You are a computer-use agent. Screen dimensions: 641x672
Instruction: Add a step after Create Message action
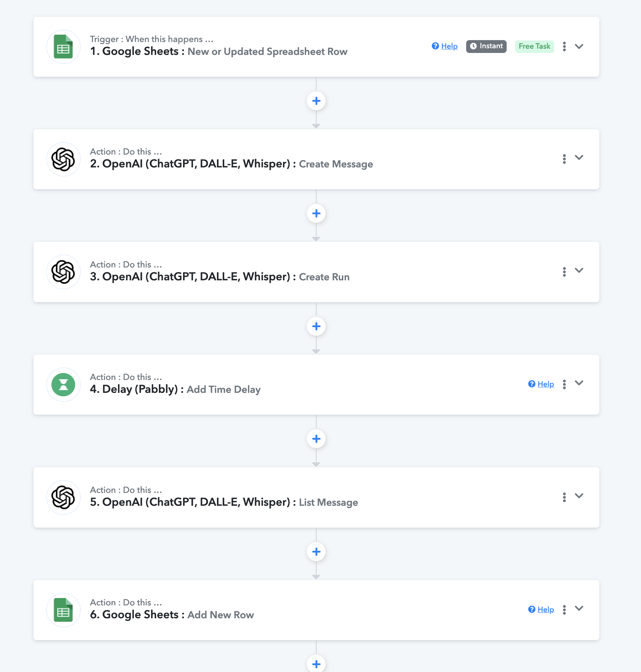(x=316, y=213)
